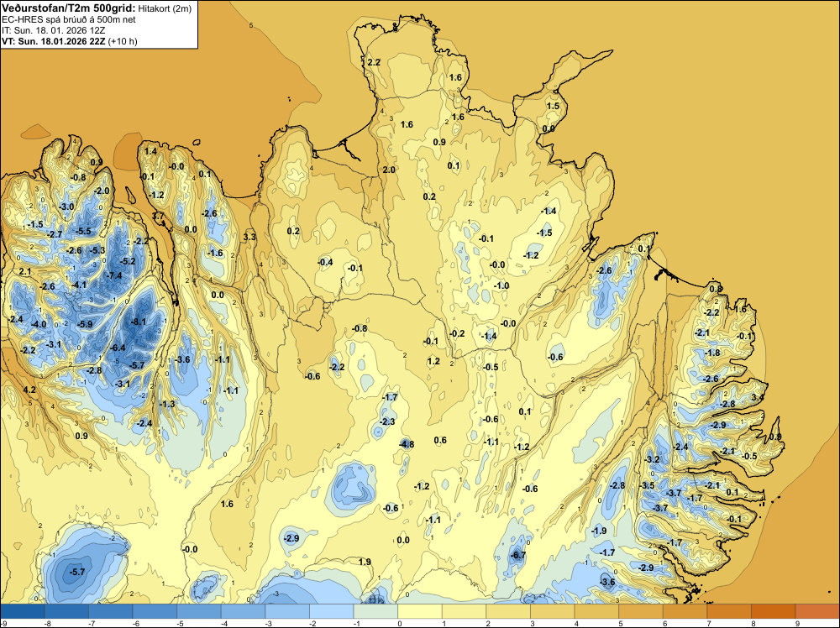Click the -6.4 temperature value
840x628 pixels.
coord(118,348)
